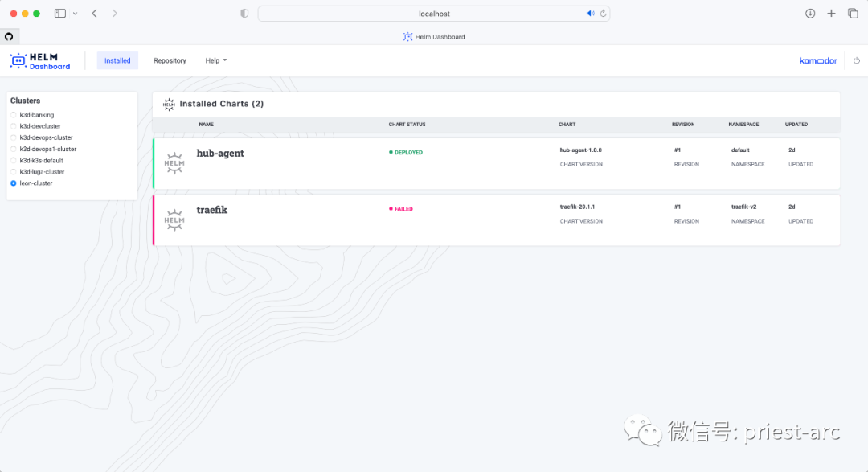Click the Helm icon beside Installed Charts

coord(169,105)
